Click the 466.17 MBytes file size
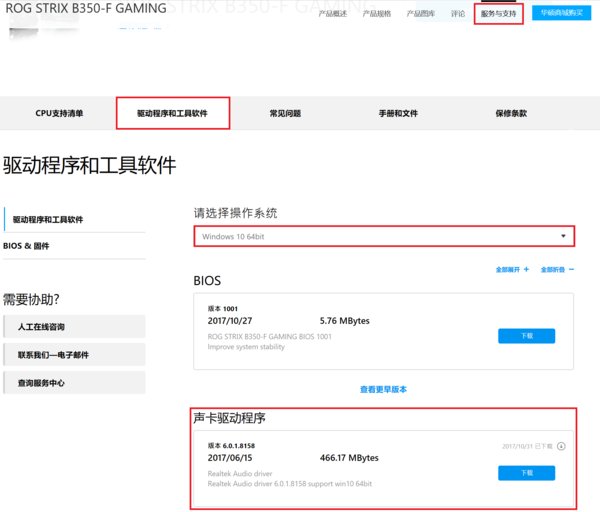600x512 pixels. tap(349, 458)
